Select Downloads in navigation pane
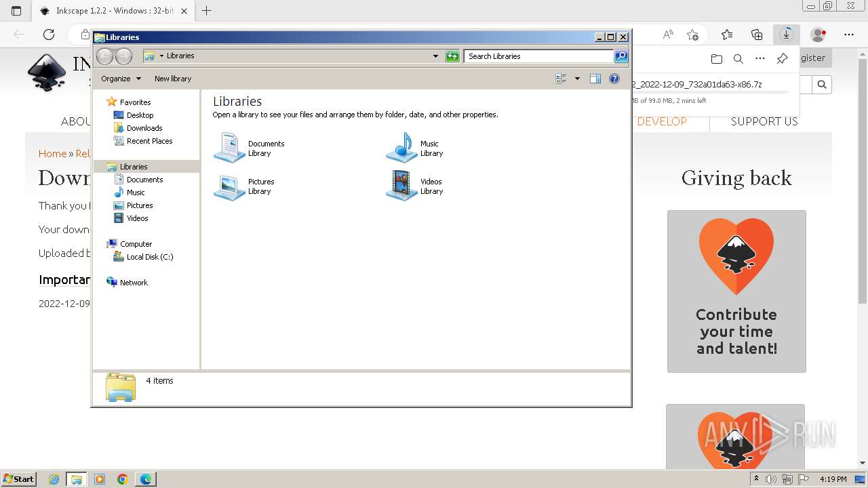The width and height of the screenshot is (868, 488). click(144, 128)
